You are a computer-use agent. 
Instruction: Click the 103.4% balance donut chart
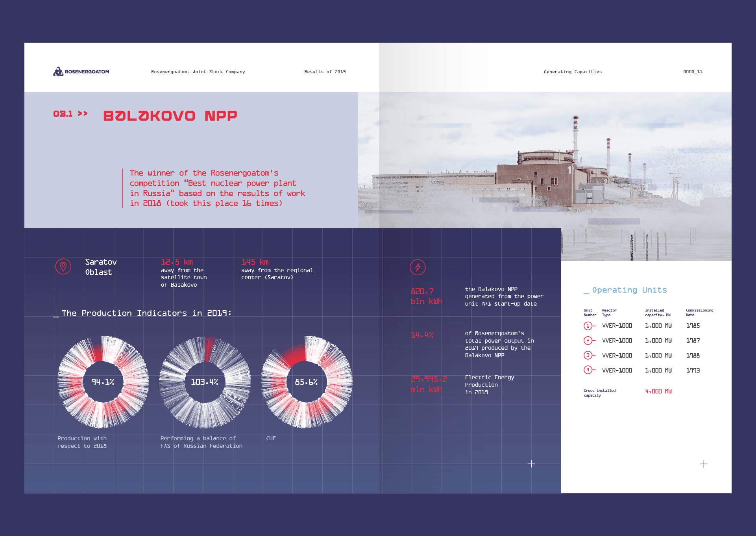(205, 382)
